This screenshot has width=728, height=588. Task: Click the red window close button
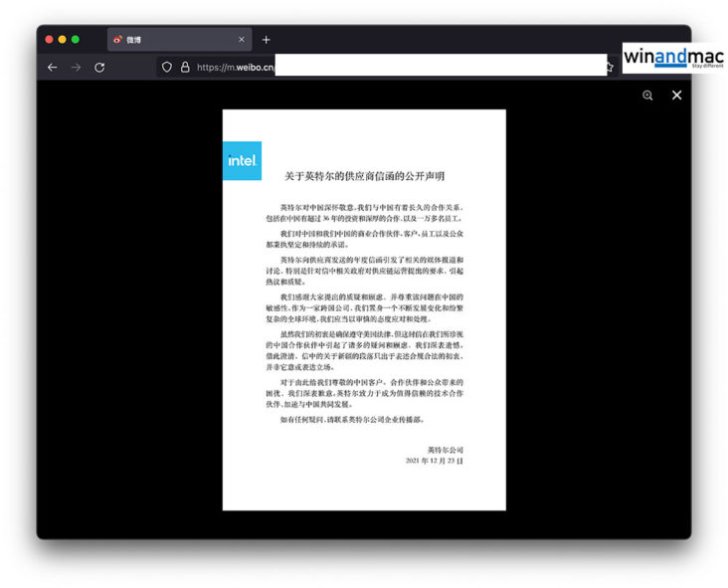(x=49, y=40)
